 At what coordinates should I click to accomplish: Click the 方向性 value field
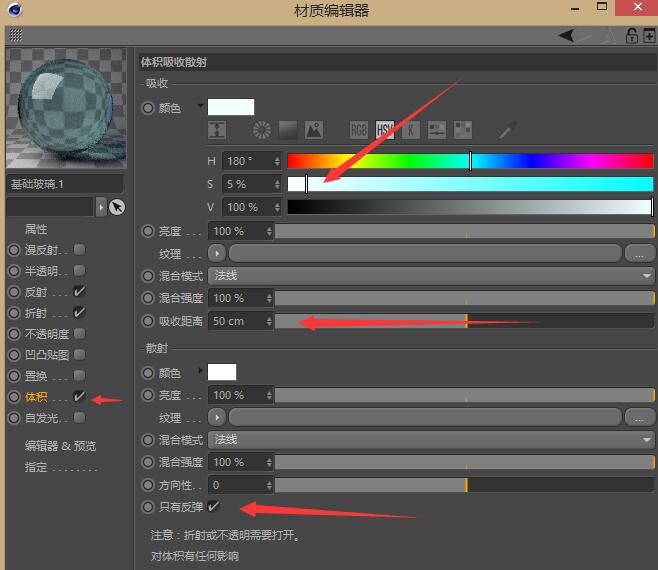click(x=240, y=485)
